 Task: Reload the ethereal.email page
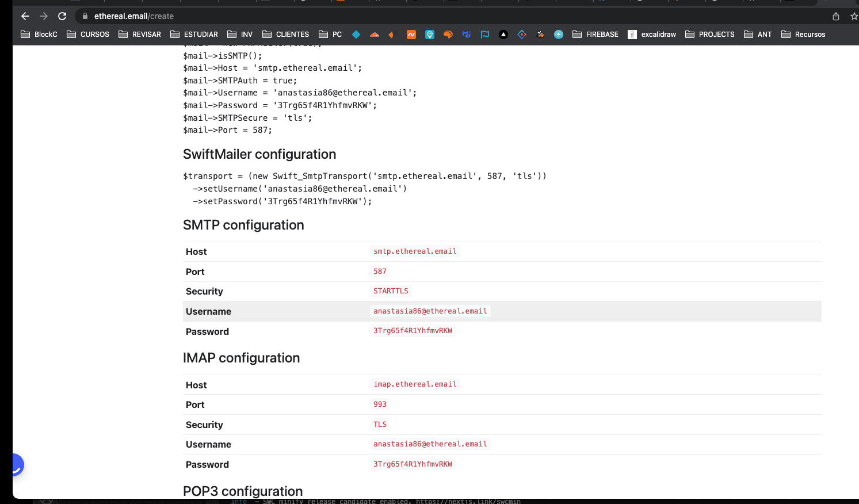click(x=62, y=16)
